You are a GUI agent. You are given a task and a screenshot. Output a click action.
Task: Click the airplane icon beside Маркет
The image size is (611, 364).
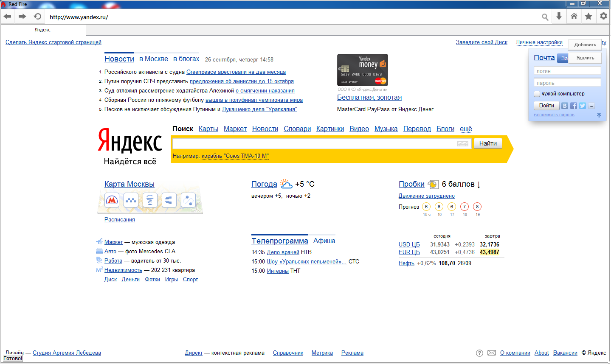99,241
